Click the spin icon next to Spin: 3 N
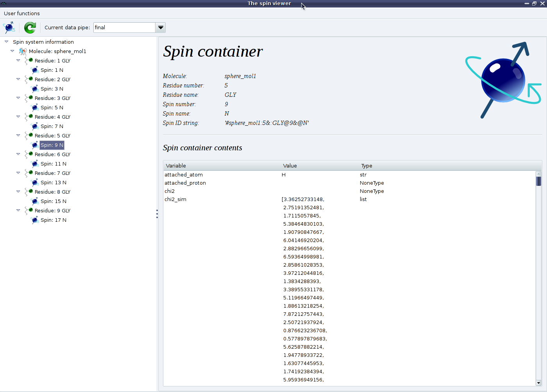547x392 pixels. [x=35, y=89]
